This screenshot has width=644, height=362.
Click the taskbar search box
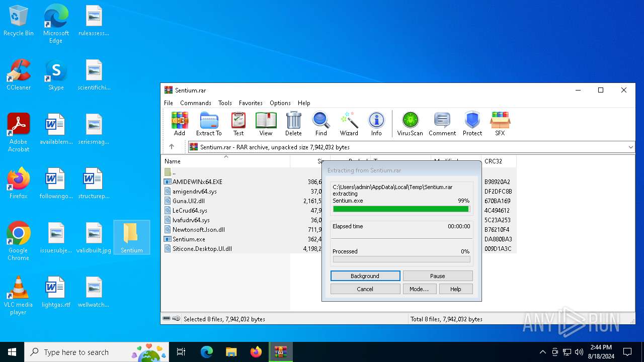(x=97, y=352)
